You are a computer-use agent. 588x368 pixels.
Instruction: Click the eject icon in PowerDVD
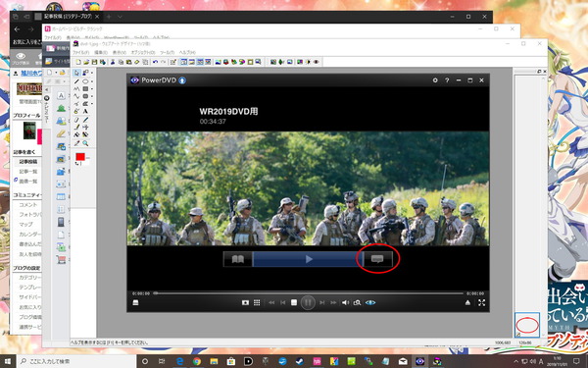coord(467,302)
